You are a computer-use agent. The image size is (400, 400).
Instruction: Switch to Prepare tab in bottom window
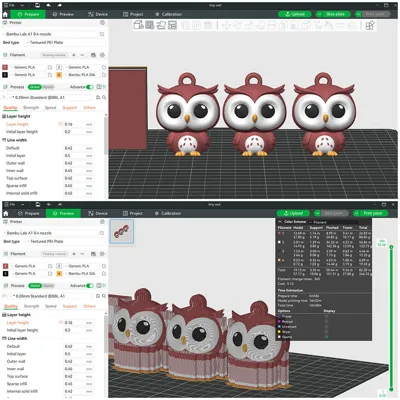pos(29,213)
